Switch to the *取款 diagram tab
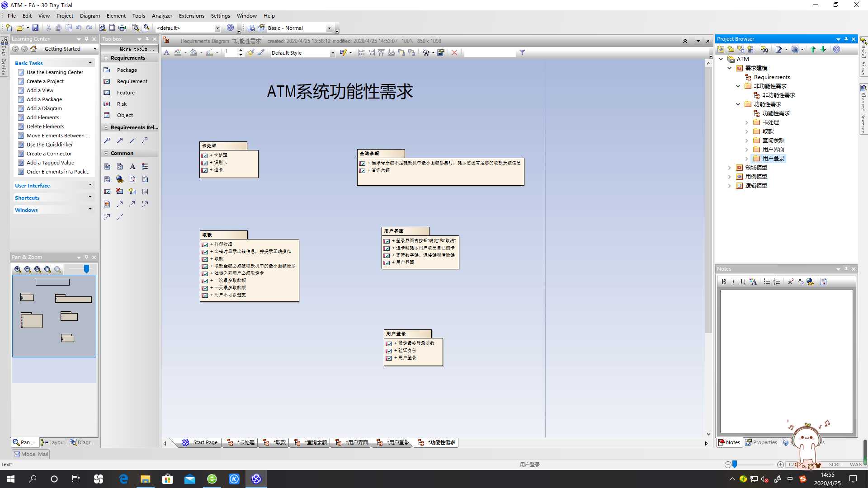This screenshot has height=488, width=868. 275,442
